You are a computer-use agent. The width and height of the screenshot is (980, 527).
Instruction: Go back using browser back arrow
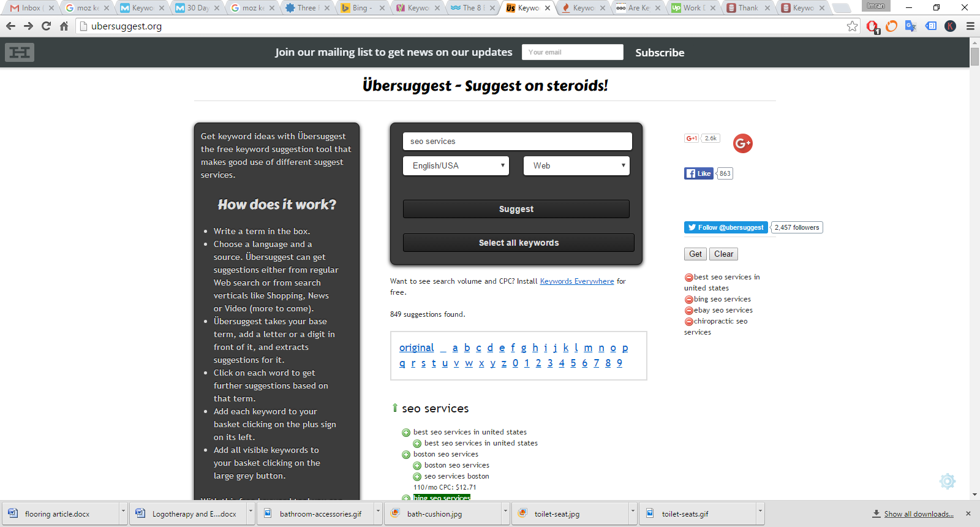[x=10, y=26]
